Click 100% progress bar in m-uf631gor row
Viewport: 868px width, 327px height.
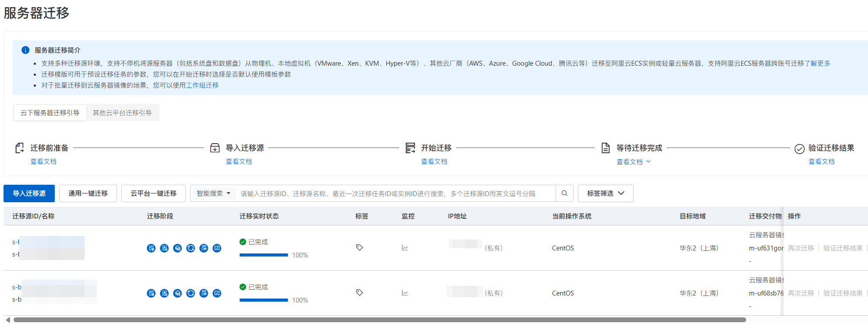click(264, 255)
